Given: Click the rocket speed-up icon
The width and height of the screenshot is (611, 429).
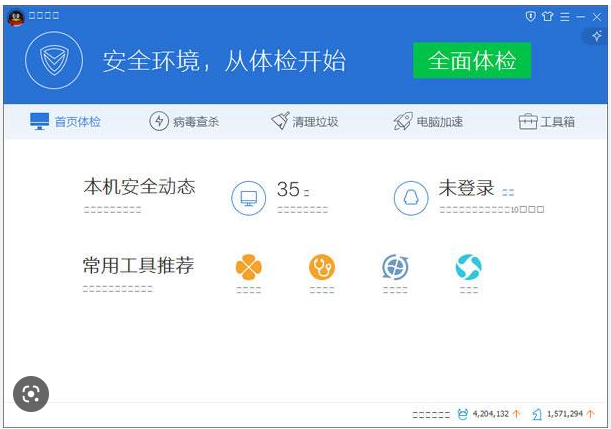Looking at the screenshot, I should point(403,121).
